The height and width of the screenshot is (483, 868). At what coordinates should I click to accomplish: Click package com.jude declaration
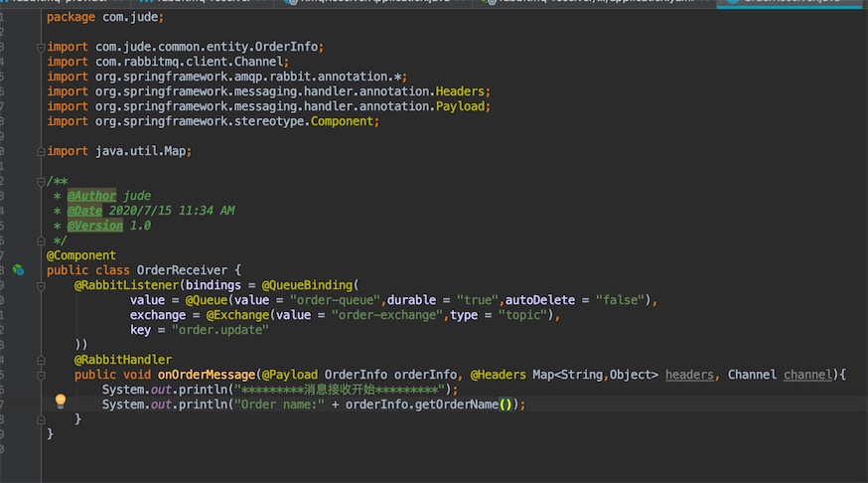pos(105,17)
